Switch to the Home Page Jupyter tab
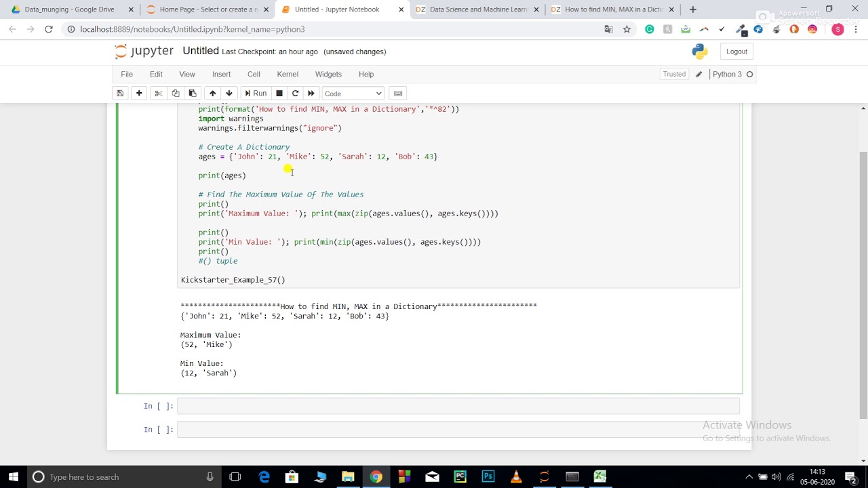This screenshot has height=488, width=868. (x=207, y=9)
